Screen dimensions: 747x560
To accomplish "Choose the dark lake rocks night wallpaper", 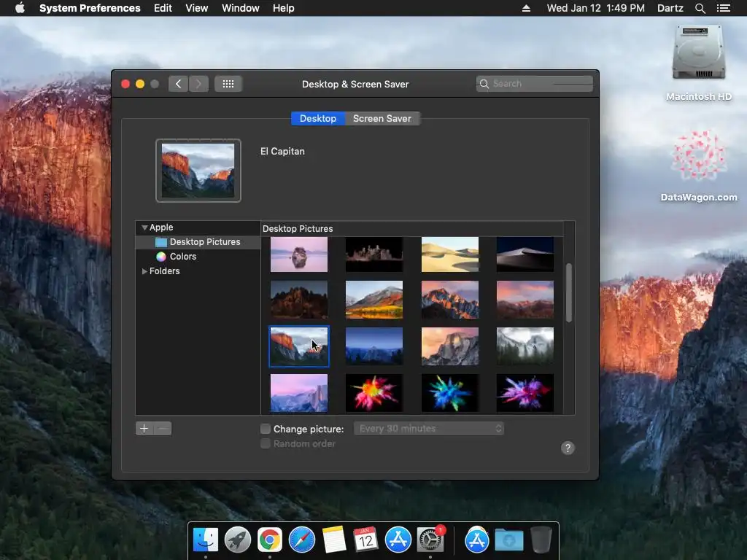I will click(374, 254).
